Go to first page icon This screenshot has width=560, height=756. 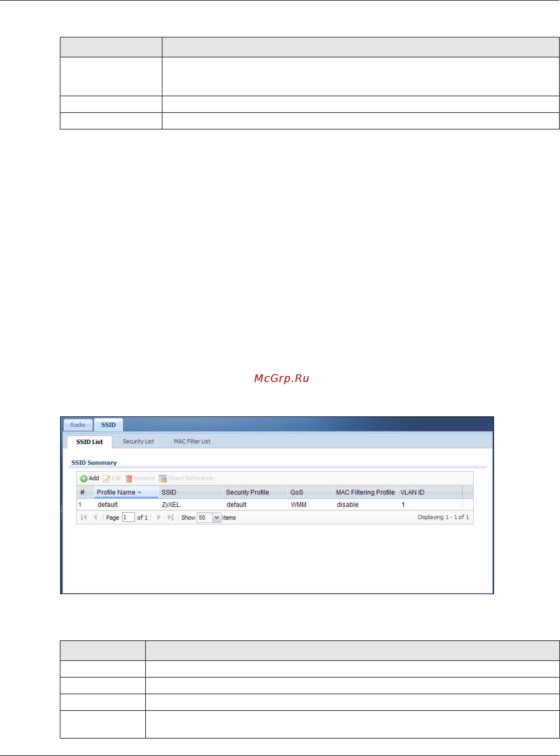[x=84, y=517]
